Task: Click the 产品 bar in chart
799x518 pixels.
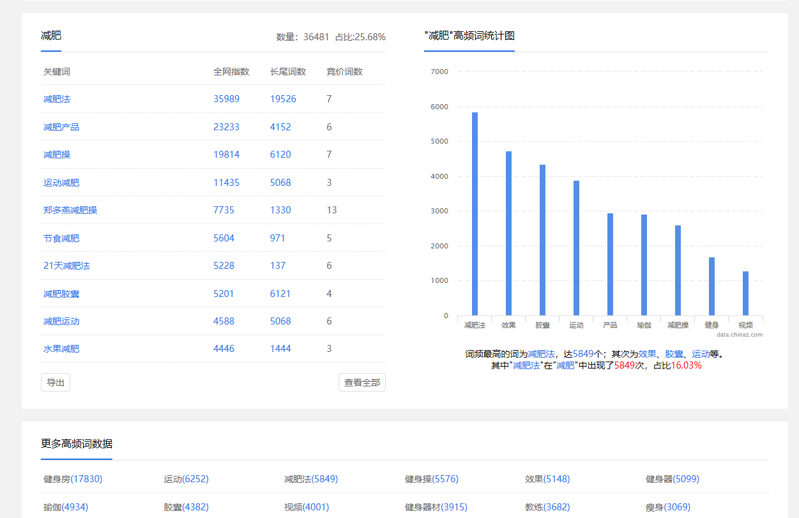Action: pyautogui.click(x=610, y=264)
